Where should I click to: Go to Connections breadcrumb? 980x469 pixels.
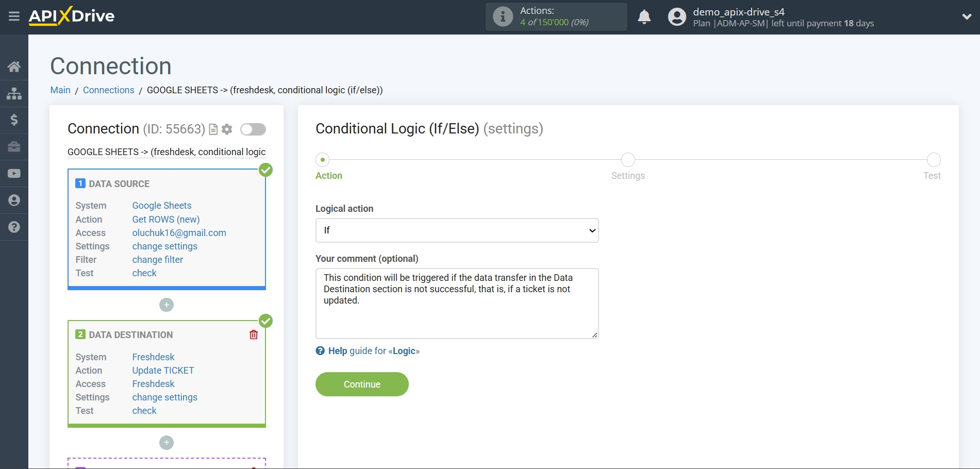coord(108,90)
